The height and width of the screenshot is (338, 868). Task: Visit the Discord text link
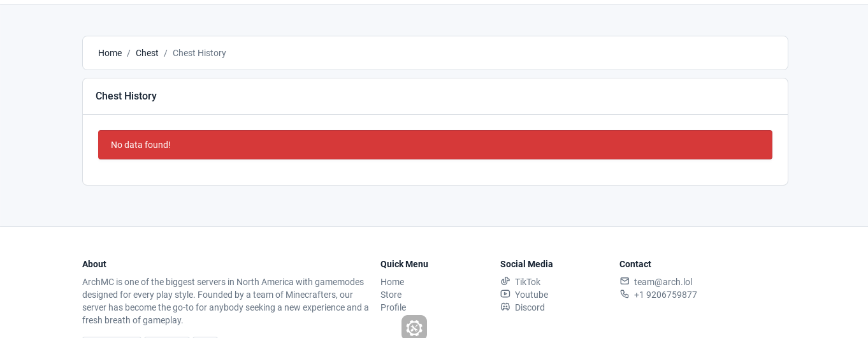tap(530, 307)
